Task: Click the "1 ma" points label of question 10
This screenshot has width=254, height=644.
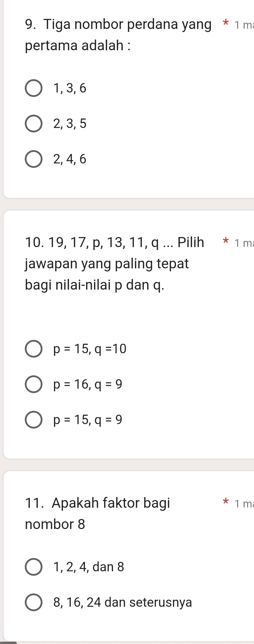Action: pyautogui.click(x=243, y=243)
